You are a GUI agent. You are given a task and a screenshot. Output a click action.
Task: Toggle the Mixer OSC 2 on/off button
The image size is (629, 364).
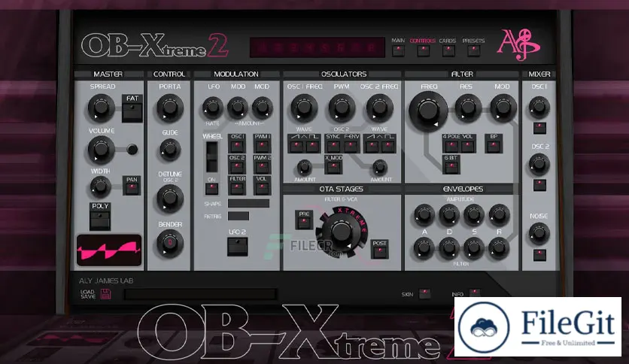(539, 185)
